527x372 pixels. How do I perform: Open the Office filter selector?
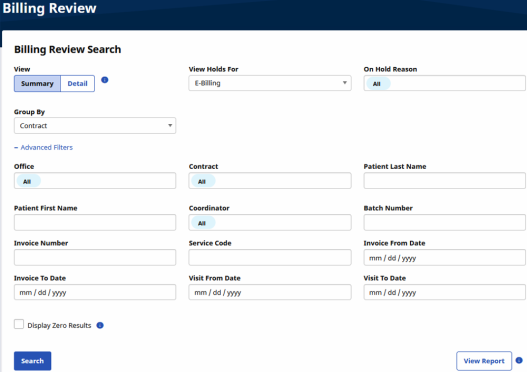pyautogui.click(x=95, y=180)
